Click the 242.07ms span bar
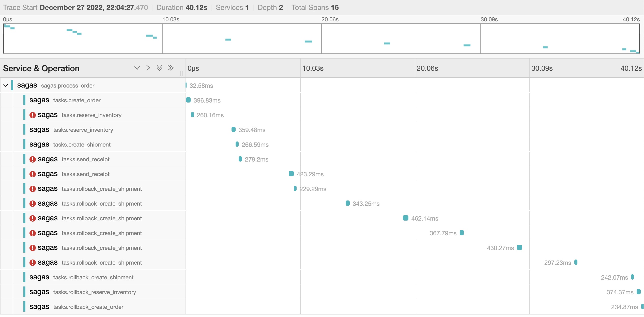The image size is (644, 317). [x=633, y=277]
